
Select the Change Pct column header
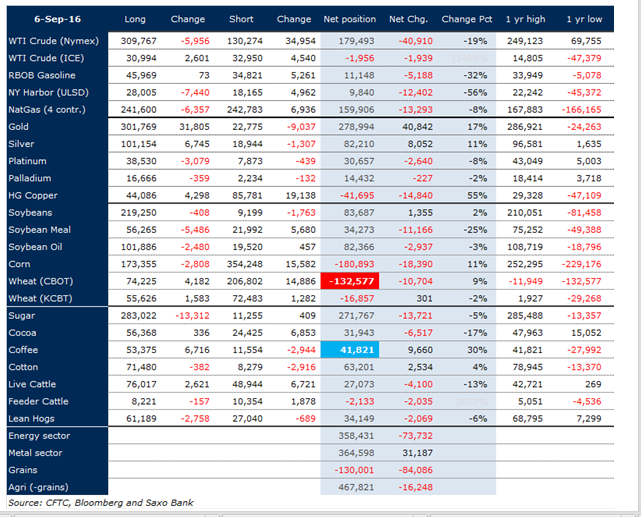468,19
